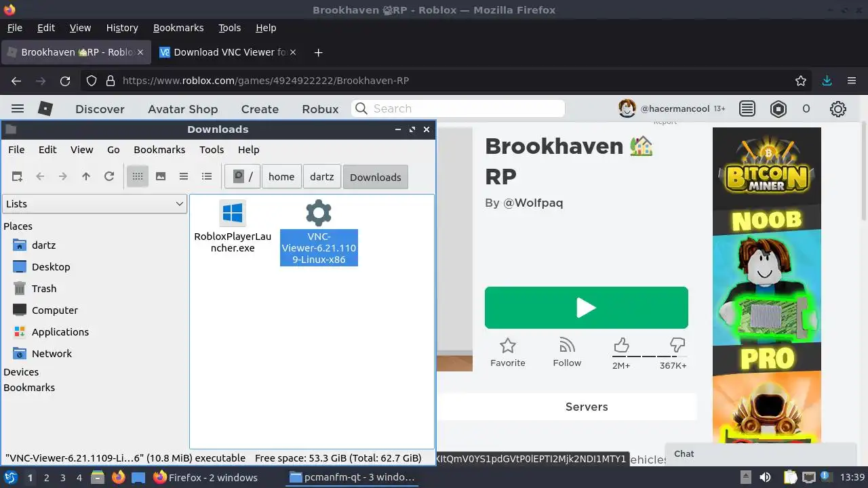The image size is (868, 488).
Task: Follow the Brookhaven game
Action: tap(567, 352)
